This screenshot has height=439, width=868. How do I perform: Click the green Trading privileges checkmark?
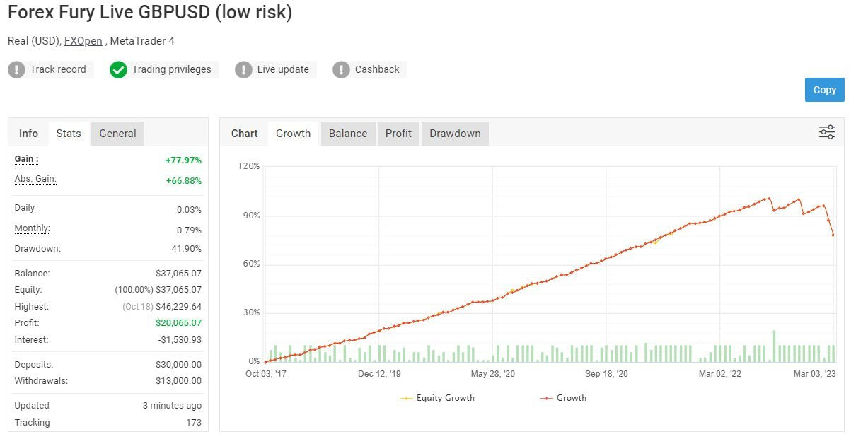coord(118,69)
